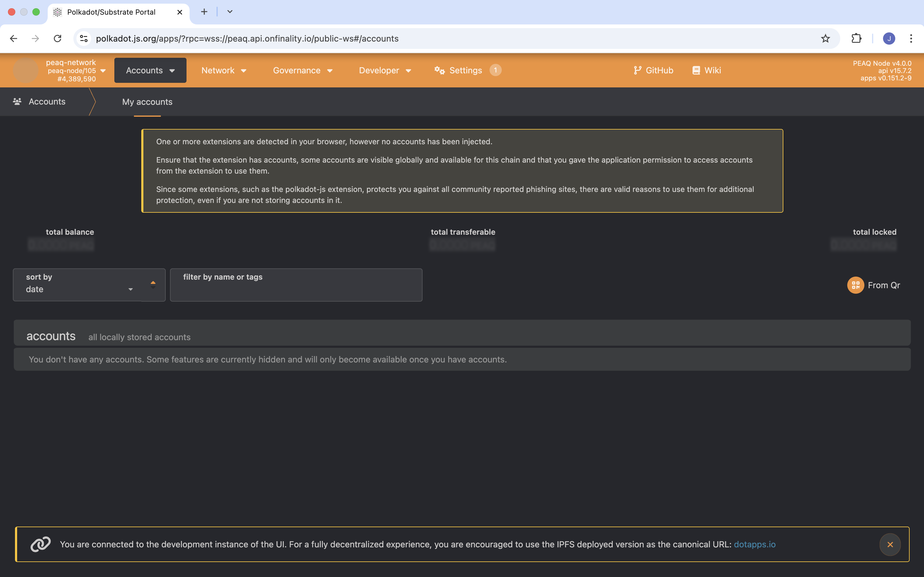924x577 pixels.
Task: Click the Accounts people icon in the sidebar
Action: (17, 101)
